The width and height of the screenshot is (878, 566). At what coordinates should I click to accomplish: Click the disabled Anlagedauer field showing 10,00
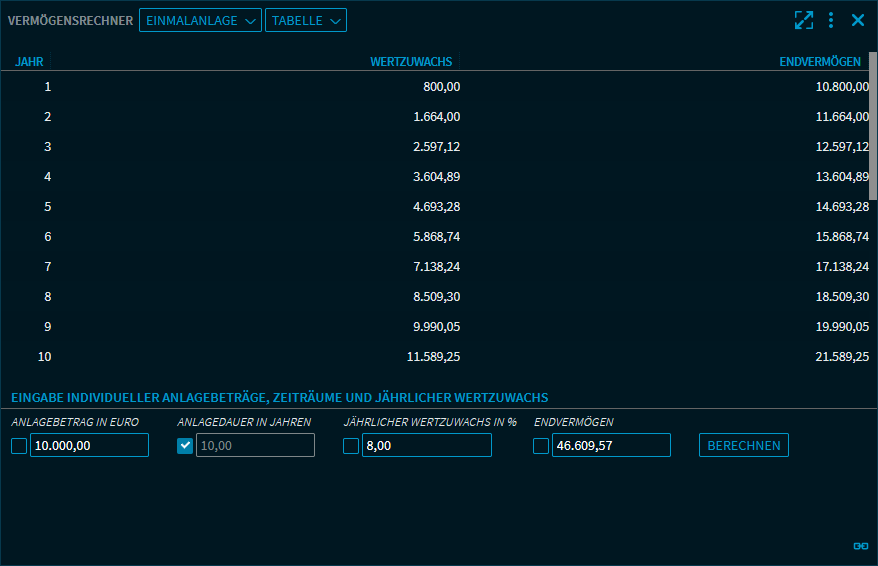(255, 446)
